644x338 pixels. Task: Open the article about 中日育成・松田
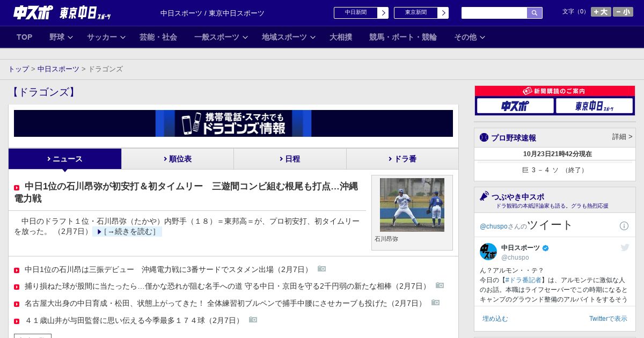coord(225,304)
